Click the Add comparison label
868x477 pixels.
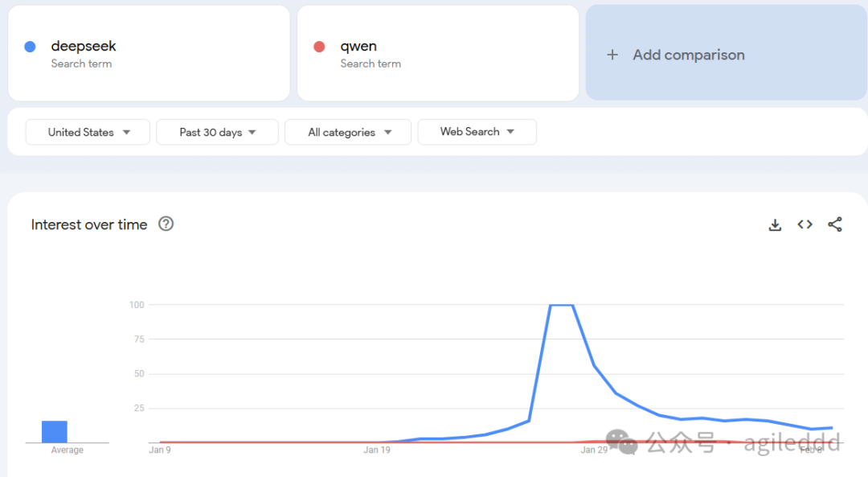[x=689, y=55]
